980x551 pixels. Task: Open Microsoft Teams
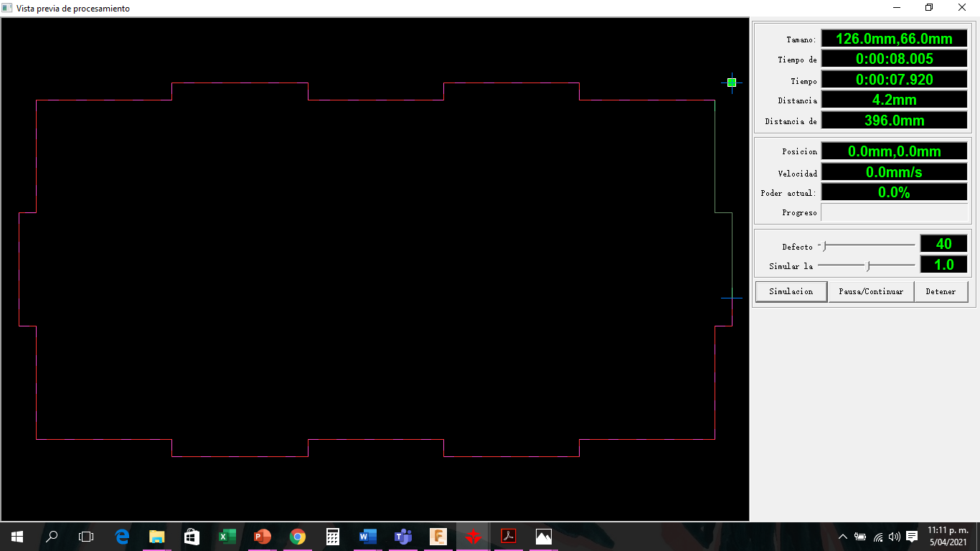pyautogui.click(x=402, y=537)
